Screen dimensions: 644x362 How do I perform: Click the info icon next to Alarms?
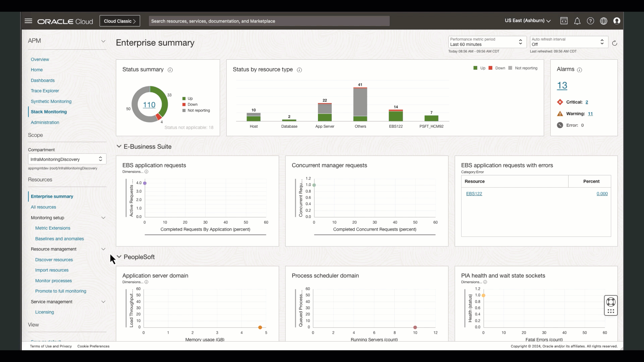tap(579, 70)
